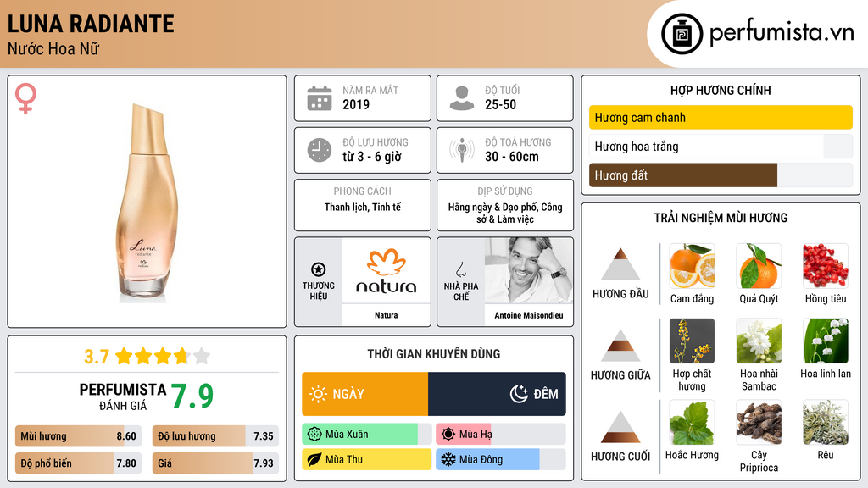This screenshot has width=868, height=488.
Task: Click the calendar icon beside Năm ra mắt
Action: (320, 98)
